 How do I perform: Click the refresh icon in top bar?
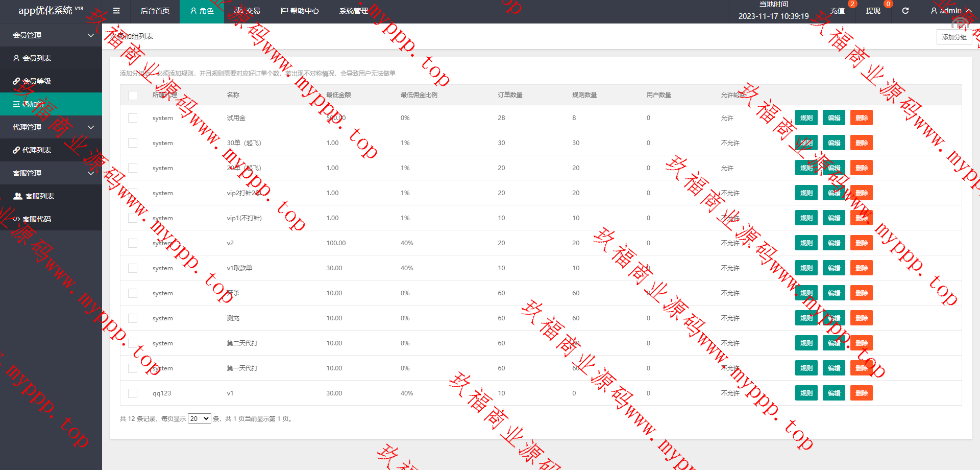tap(905, 11)
